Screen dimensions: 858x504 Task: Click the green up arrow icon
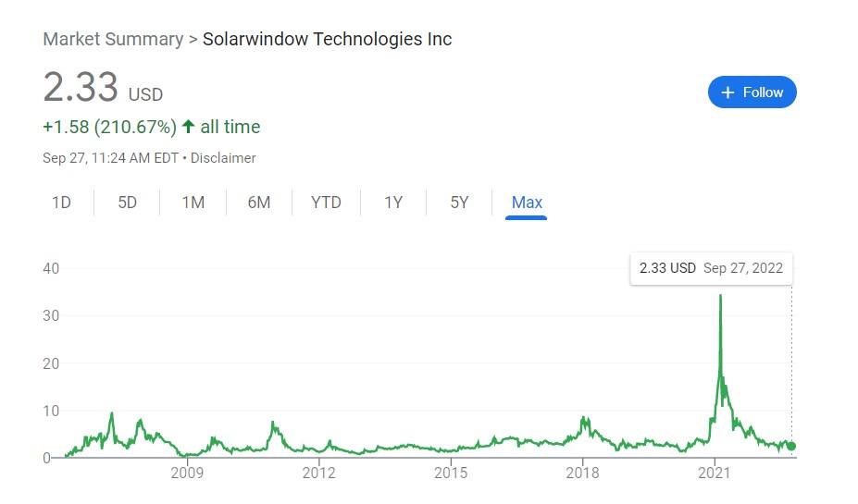tap(188, 127)
